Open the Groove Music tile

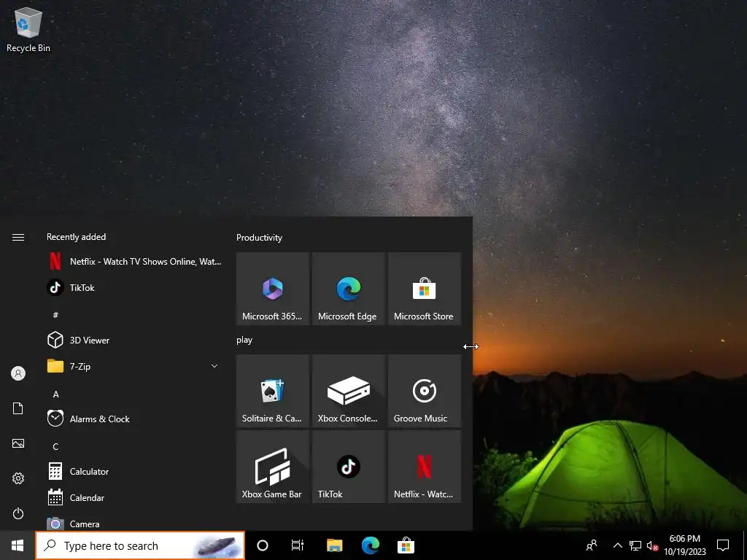click(425, 391)
